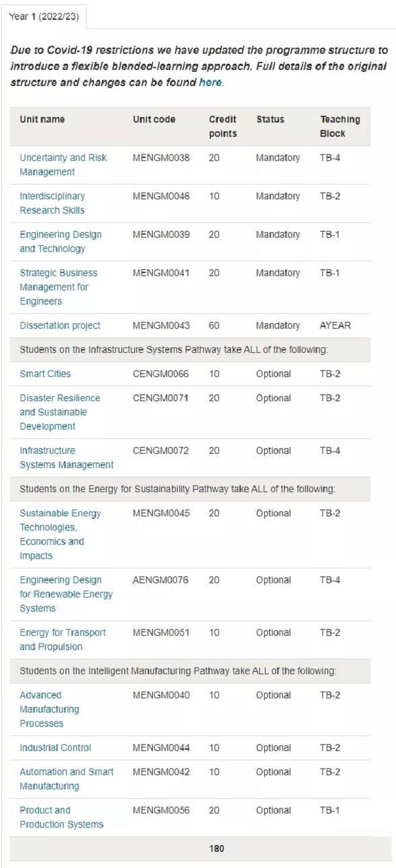Open Interdisciplinary Research Skills unit
This screenshot has width=396, height=868.
tap(53, 203)
